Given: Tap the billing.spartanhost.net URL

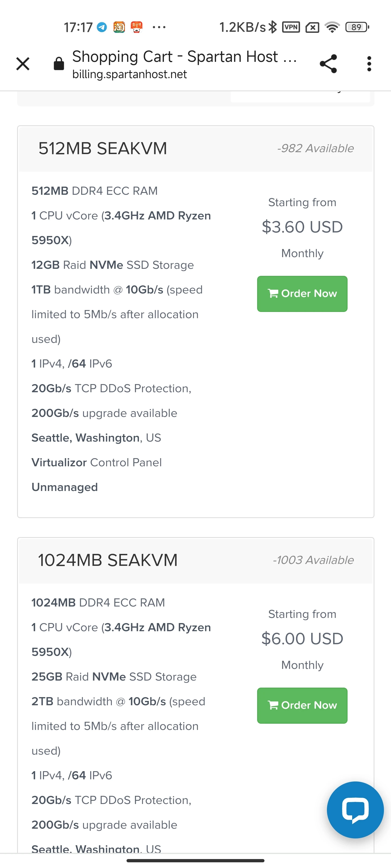Looking at the screenshot, I should coord(130,74).
